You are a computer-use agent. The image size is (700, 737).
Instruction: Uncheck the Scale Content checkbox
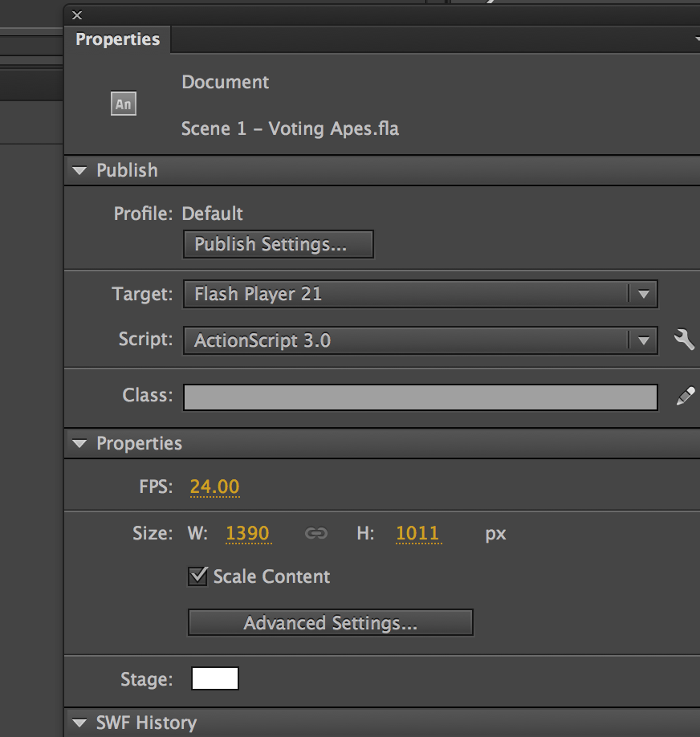[x=197, y=576]
